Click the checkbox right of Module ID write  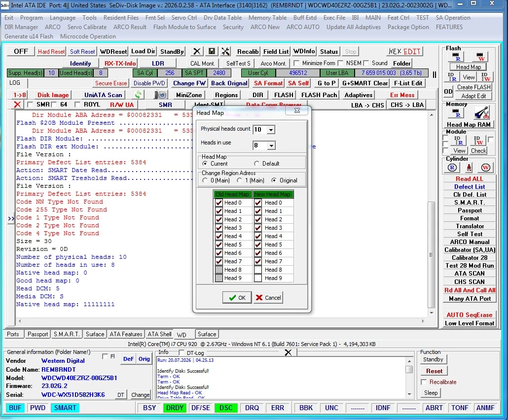[491, 140]
